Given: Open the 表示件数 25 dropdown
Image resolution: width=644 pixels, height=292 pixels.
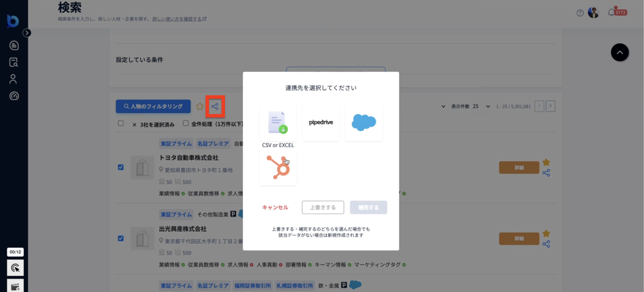Looking at the screenshot, I should [x=481, y=106].
